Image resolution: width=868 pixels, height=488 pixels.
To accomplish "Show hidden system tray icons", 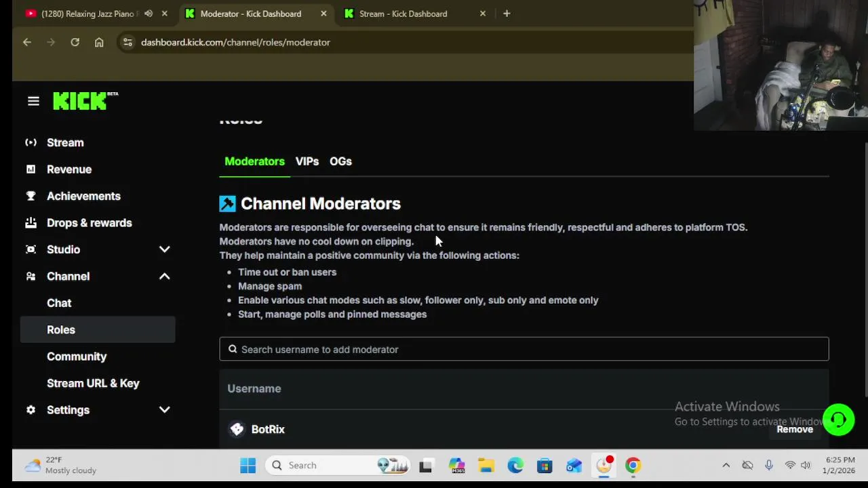I will pyautogui.click(x=726, y=465).
